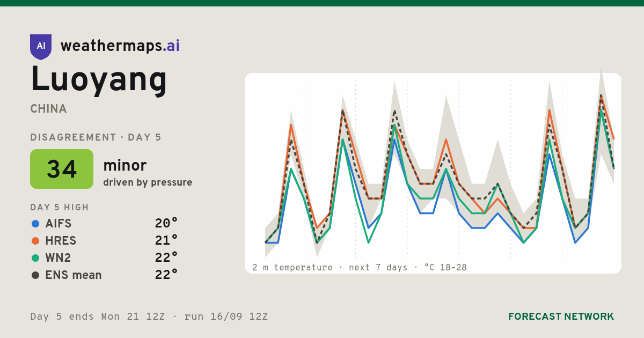This screenshot has height=338, width=644.
Task: Select the AIFS model label
Action: coord(58,224)
